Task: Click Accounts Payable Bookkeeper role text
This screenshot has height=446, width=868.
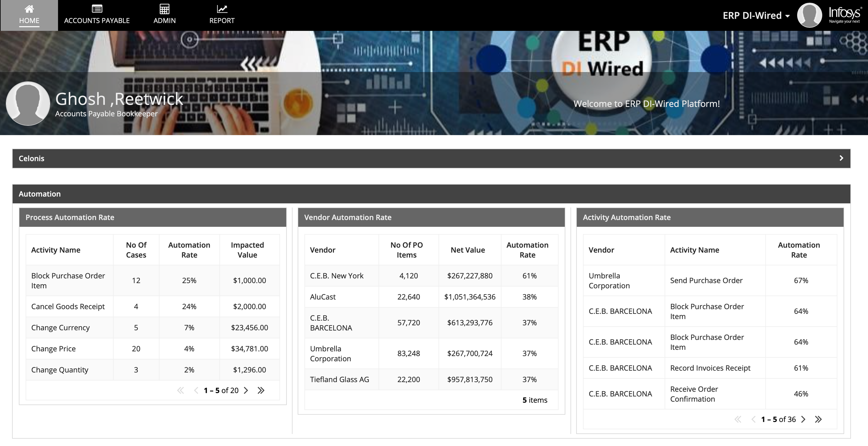Action: [x=106, y=114]
